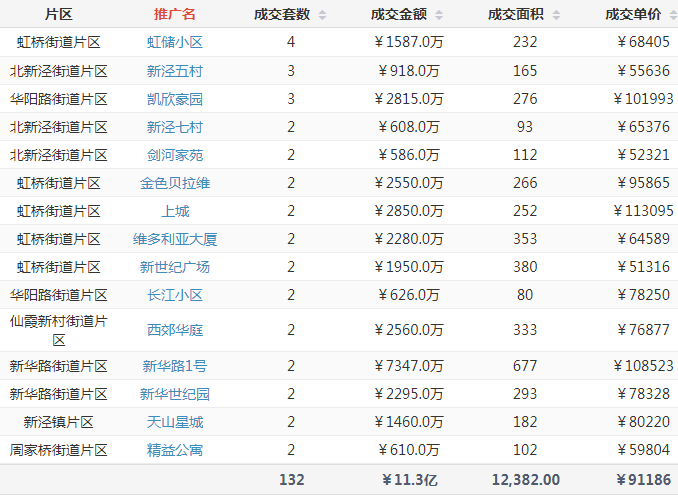Image resolution: width=678 pixels, height=496 pixels.
Task: Select the ¥2560.0万 amount cell
Action: click(x=409, y=330)
